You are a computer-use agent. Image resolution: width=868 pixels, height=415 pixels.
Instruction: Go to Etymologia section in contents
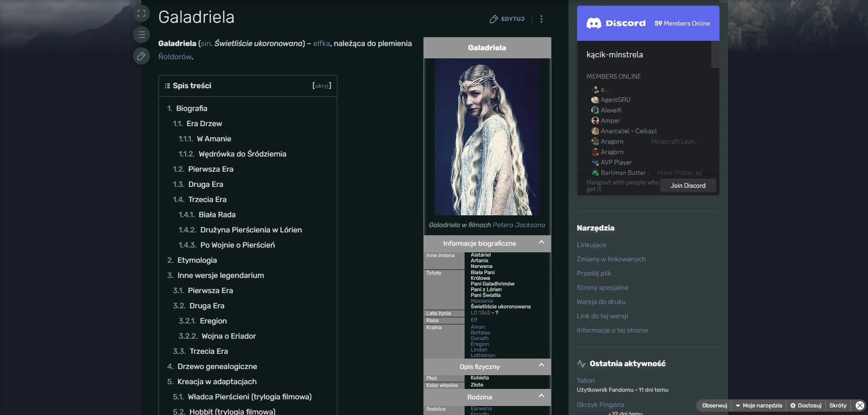pos(197,260)
